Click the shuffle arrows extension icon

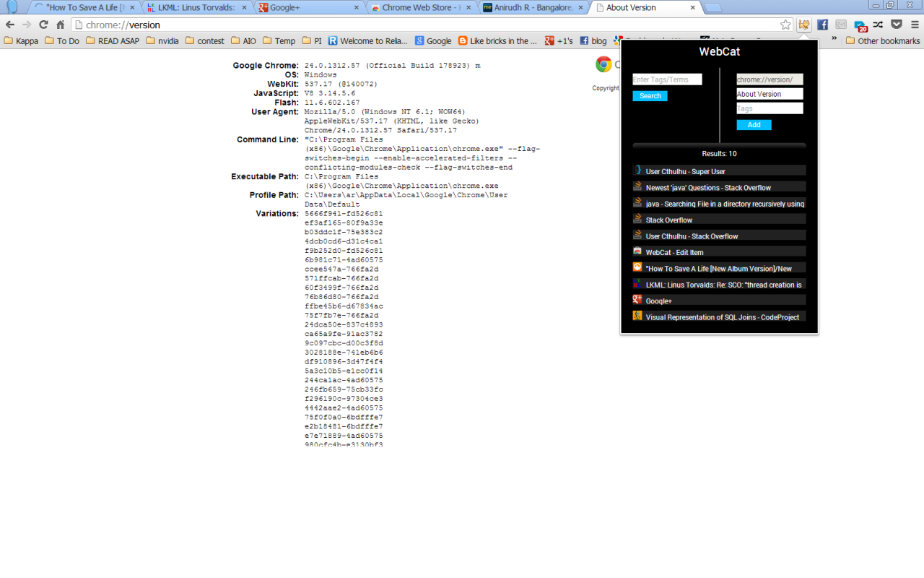tap(878, 24)
